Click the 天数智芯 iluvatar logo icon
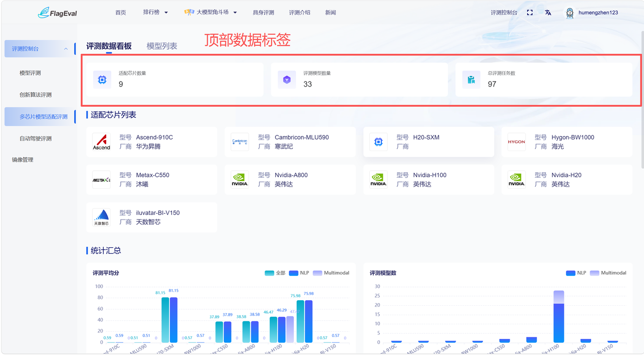This screenshot has width=644, height=355. point(102,218)
